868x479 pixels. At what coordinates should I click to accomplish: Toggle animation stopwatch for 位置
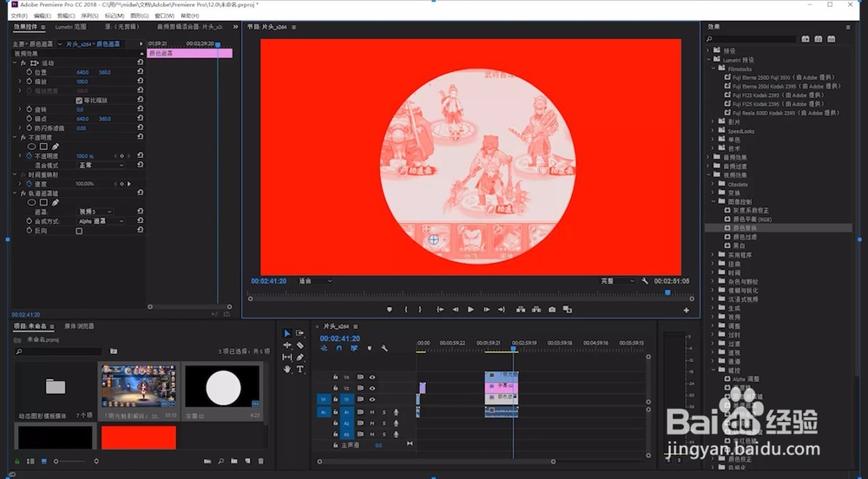tap(30, 72)
